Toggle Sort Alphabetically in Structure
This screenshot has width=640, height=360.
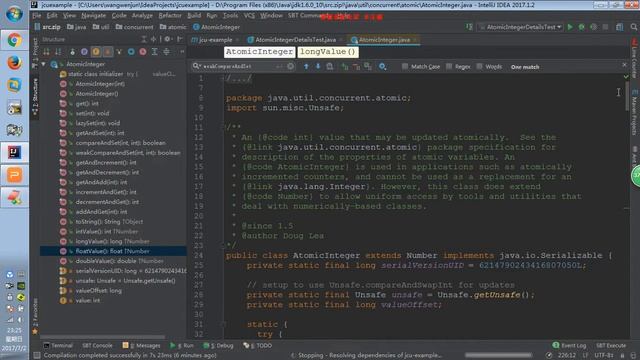pos(58,52)
